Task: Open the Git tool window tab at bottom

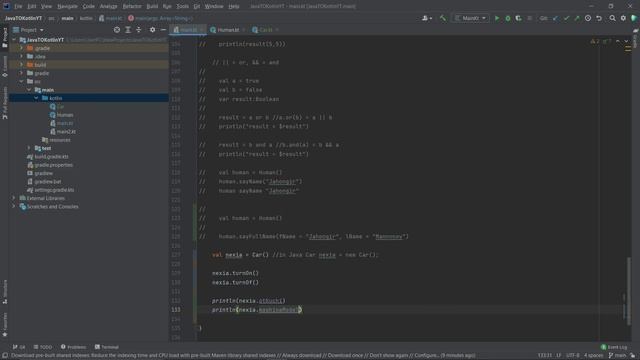Action: click(x=19, y=347)
